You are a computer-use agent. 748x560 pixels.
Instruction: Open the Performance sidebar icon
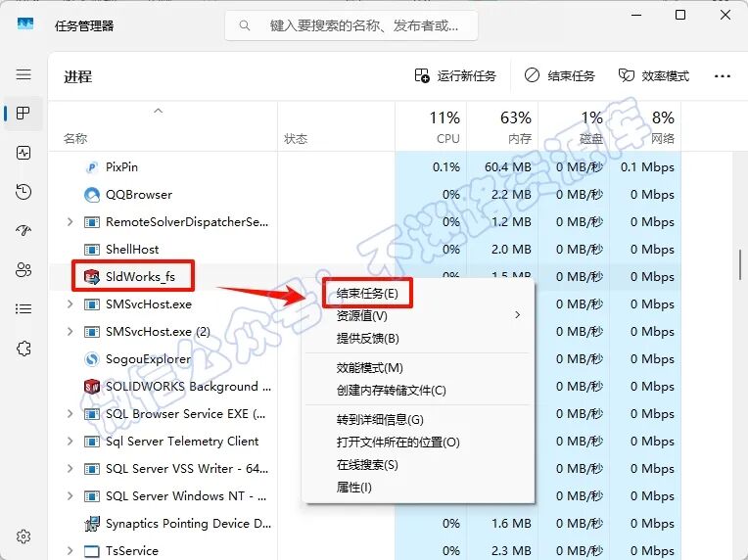pyautogui.click(x=23, y=153)
